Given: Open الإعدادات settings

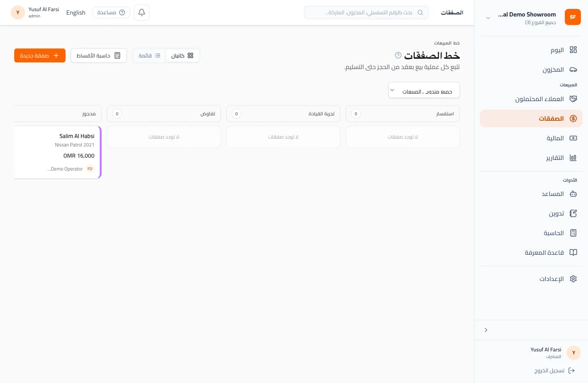Looking at the screenshot, I should 531,279.
